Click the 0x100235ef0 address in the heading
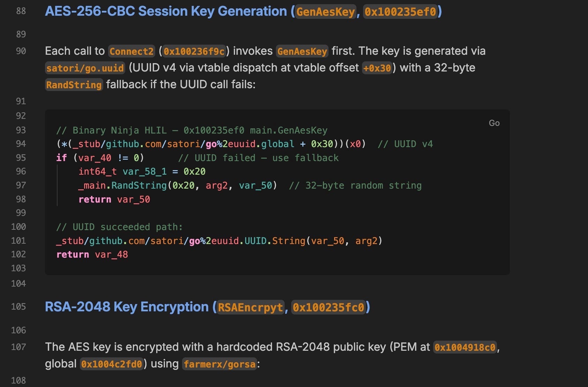Screen dimensions: 588x387 [400, 12]
